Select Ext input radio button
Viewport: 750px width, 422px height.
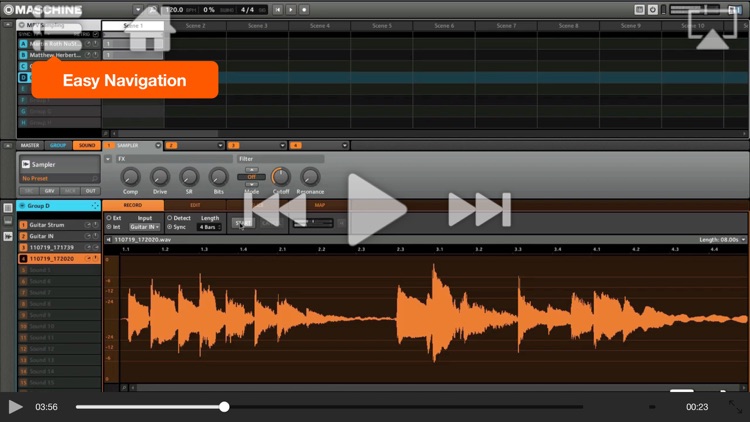pyautogui.click(x=109, y=218)
